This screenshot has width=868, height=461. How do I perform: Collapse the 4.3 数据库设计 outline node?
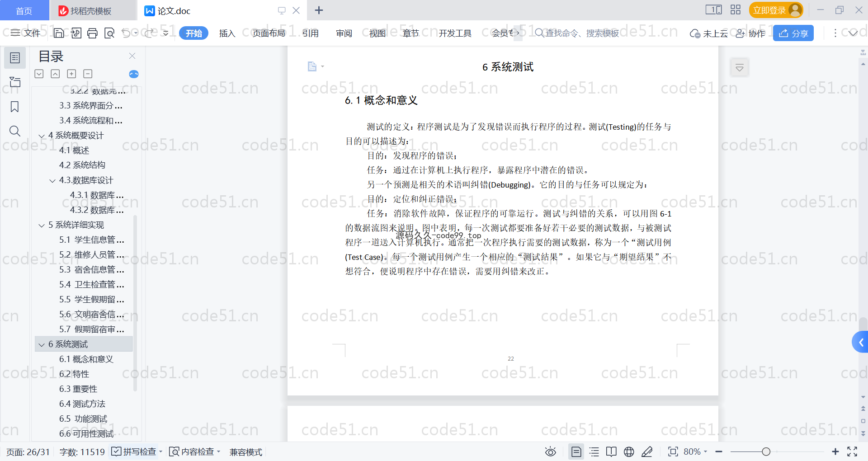point(52,180)
